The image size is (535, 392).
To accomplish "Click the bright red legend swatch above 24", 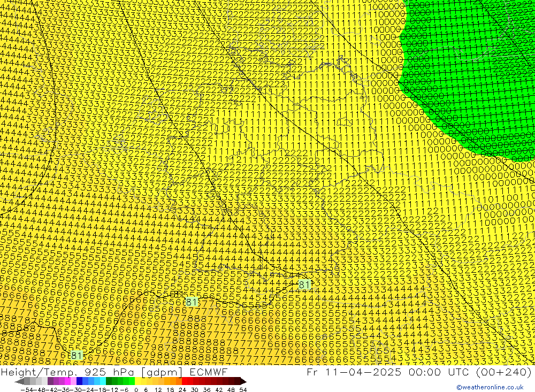I will (185, 381).
